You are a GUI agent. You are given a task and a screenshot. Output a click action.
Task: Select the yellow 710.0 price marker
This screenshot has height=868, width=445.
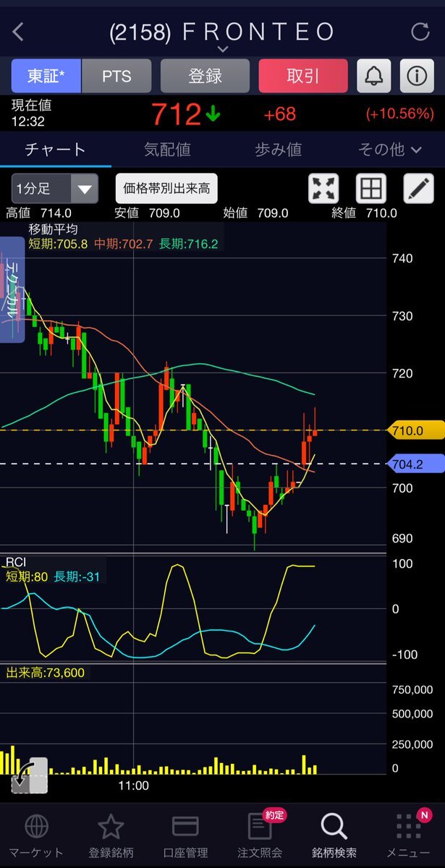[417, 430]
